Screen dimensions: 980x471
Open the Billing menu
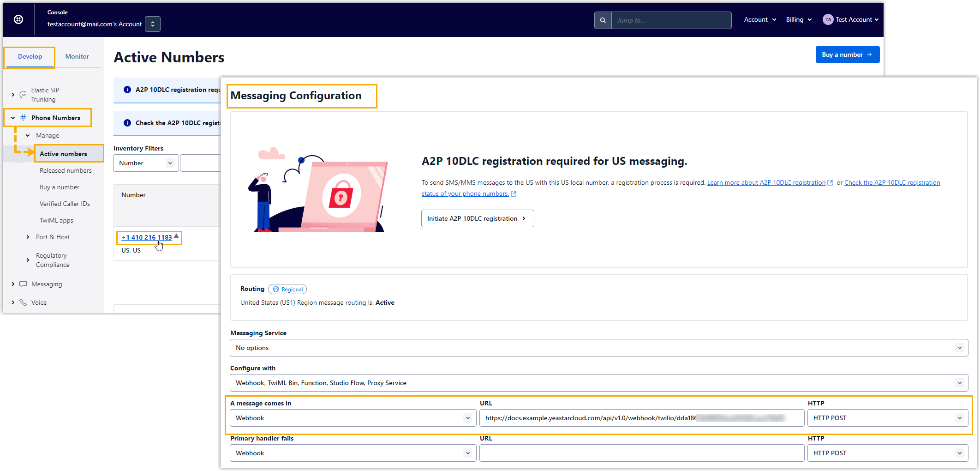pyautogui.click(x=798, y=19)
